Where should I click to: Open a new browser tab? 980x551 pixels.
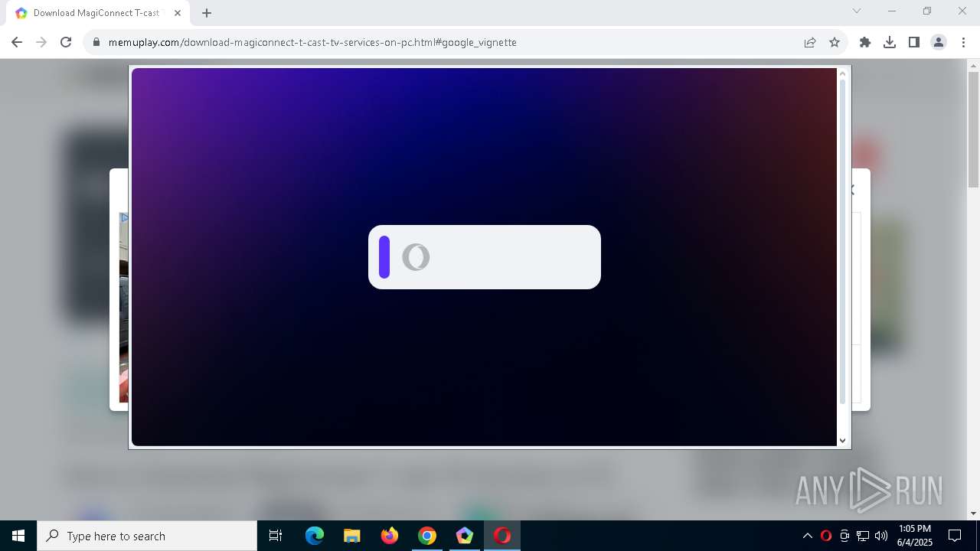(207, 13)
